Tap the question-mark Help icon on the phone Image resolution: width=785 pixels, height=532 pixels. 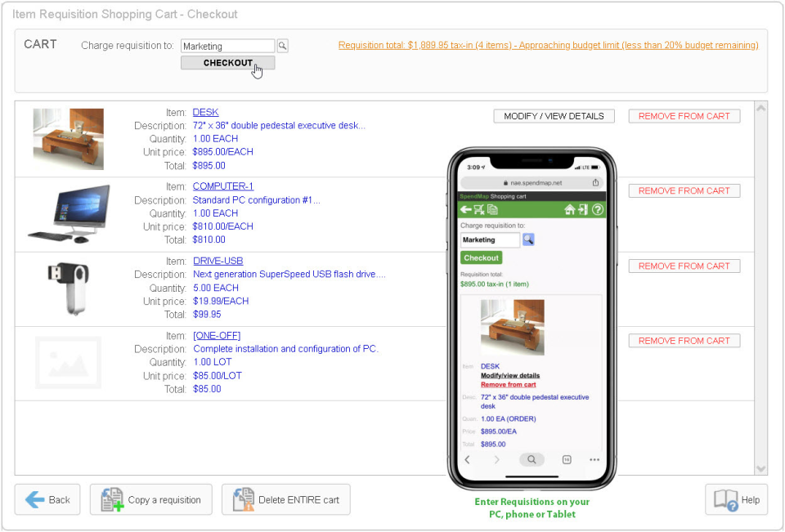tap(597, 210)
